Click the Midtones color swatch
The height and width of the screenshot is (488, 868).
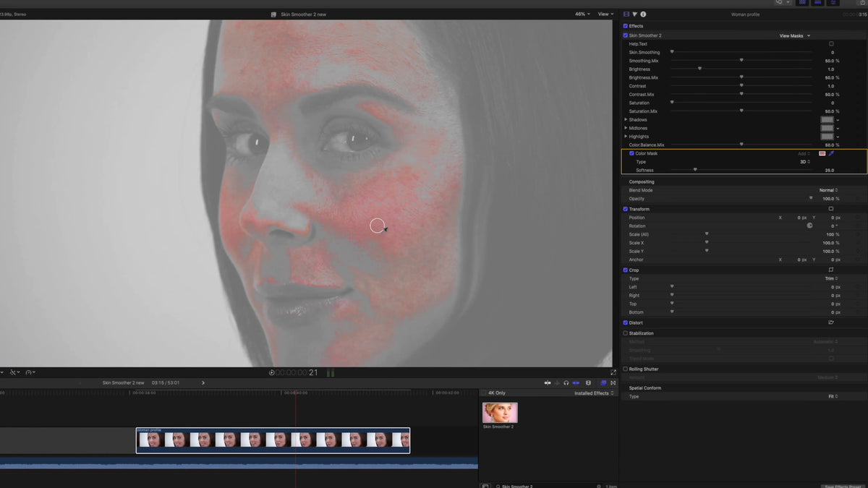(827, 128)
